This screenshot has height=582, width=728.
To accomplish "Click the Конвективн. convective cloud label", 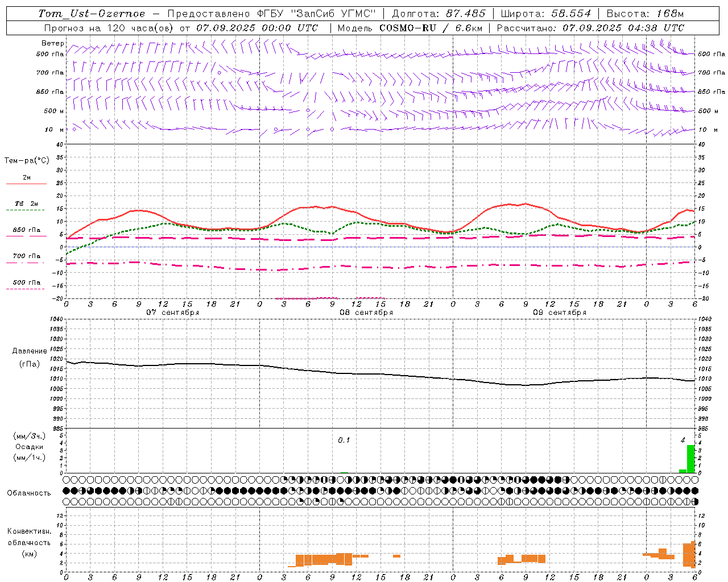I will tap(30, 531).
